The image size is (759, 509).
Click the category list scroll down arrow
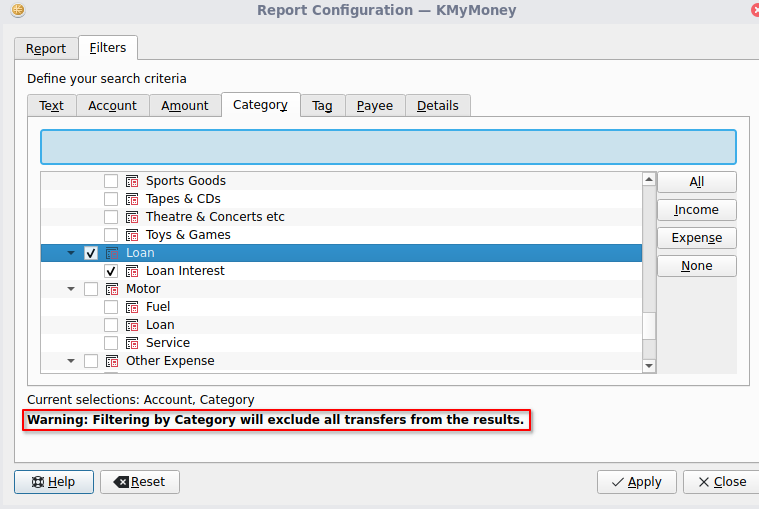pos(649,366)
